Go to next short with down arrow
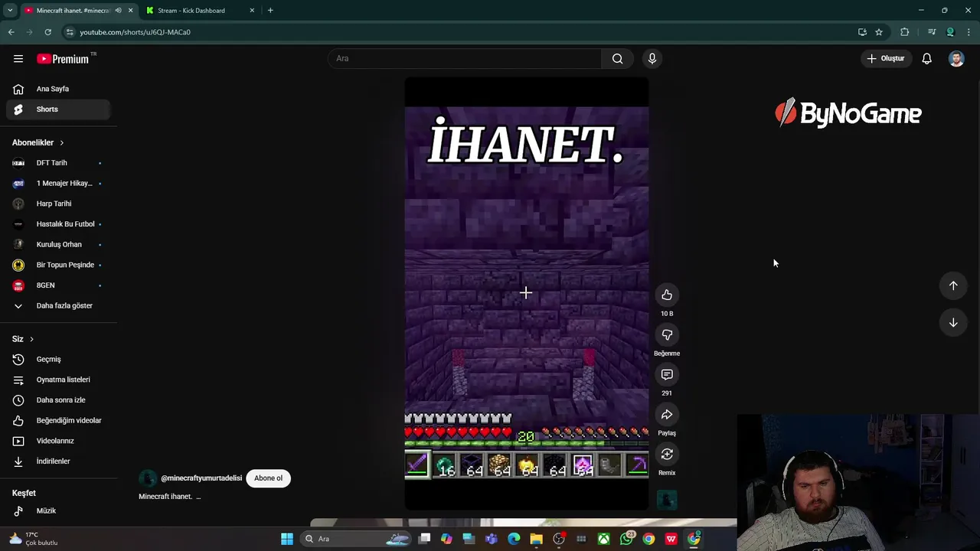980x551 pixels. pos(953,323)
